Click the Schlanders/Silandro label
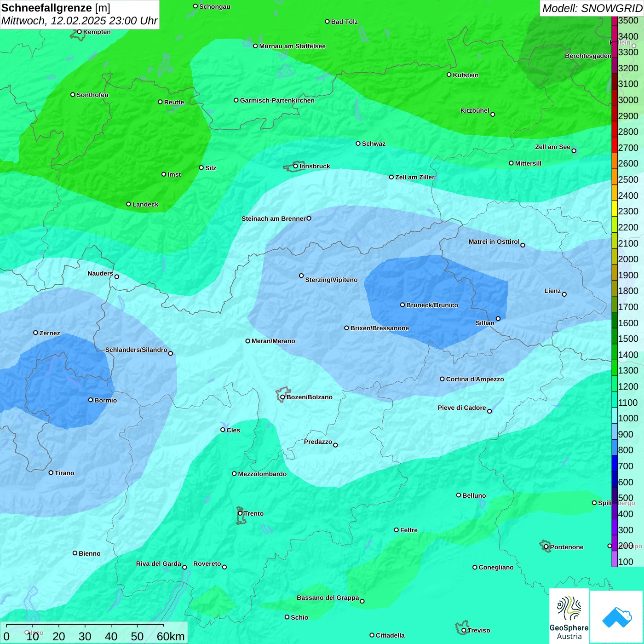 tap(136, 350)
